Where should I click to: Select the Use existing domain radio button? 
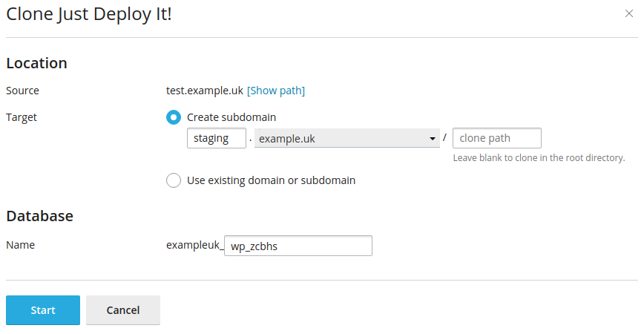point(174,180)
